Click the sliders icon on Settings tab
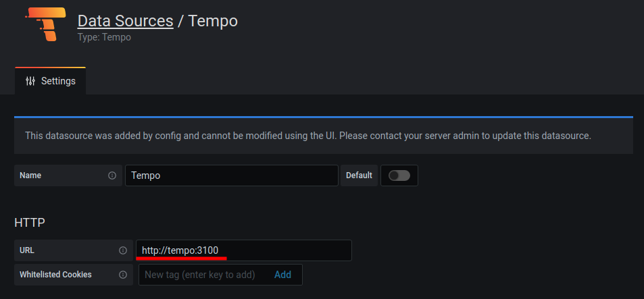 tap(30, 81)
